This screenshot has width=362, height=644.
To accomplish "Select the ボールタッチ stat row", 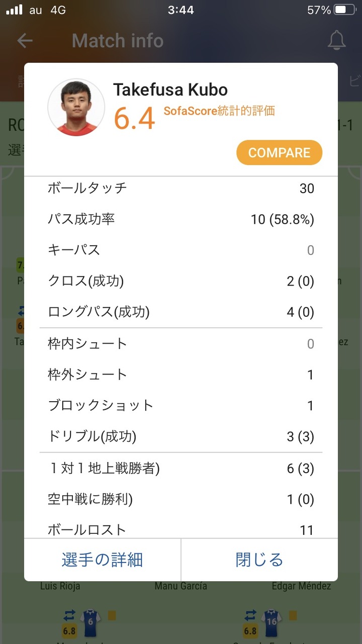I will click(180, 189).
